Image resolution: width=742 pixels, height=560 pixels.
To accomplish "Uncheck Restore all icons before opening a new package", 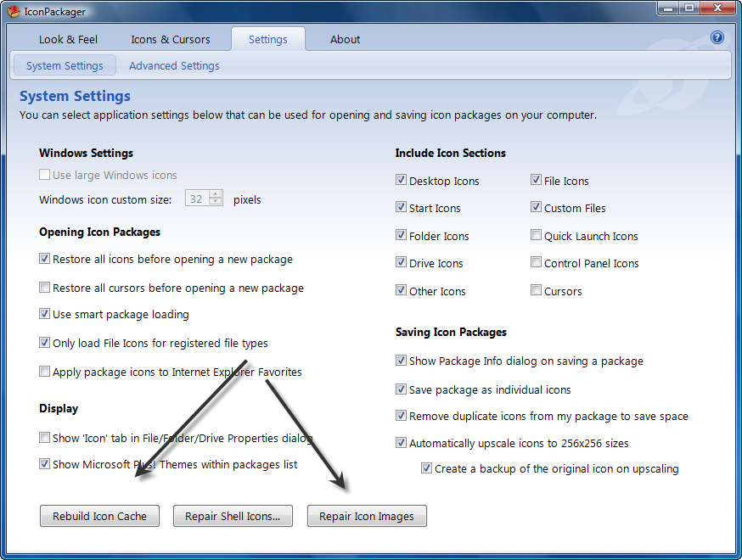I will pos(44,259).
